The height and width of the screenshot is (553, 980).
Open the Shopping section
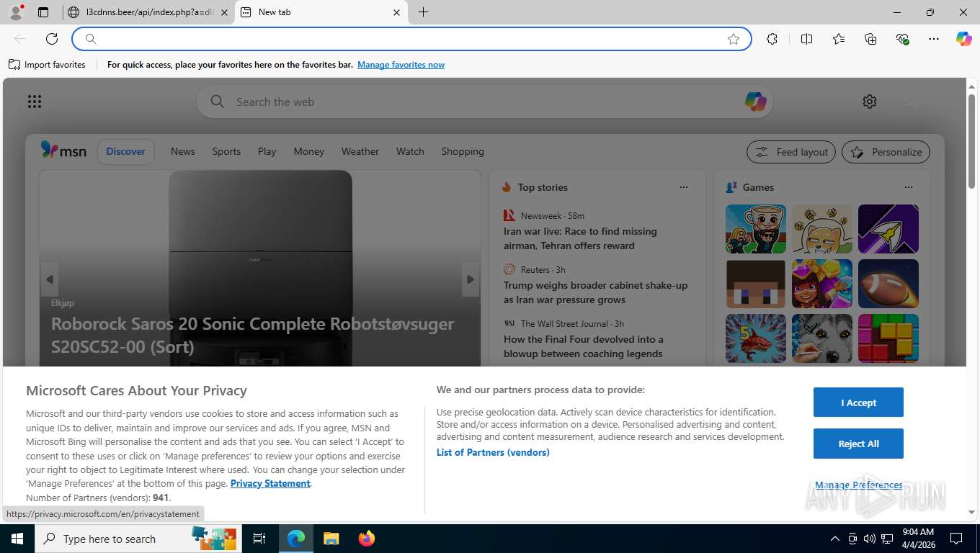click(x=463, y=151)
